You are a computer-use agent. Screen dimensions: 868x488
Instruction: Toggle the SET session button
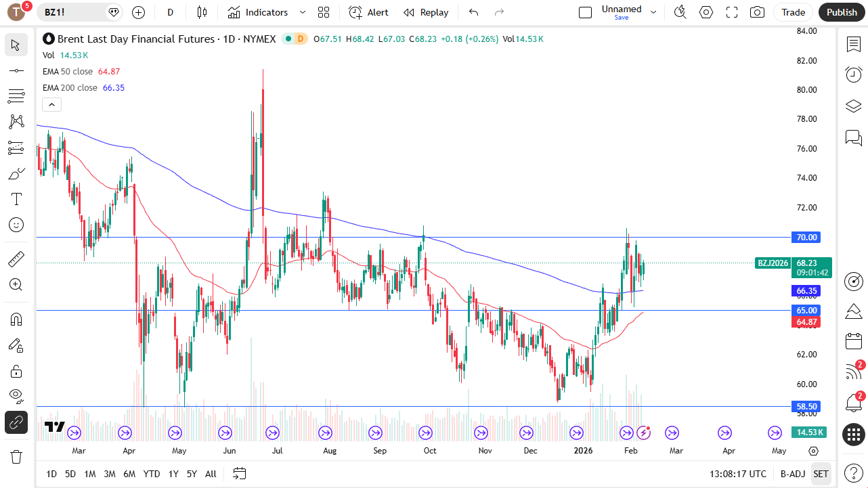[821, 474]
